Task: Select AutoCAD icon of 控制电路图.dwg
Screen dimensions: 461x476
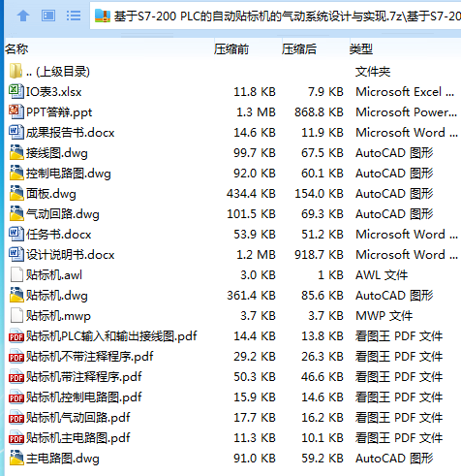Action: pos(16,173)
